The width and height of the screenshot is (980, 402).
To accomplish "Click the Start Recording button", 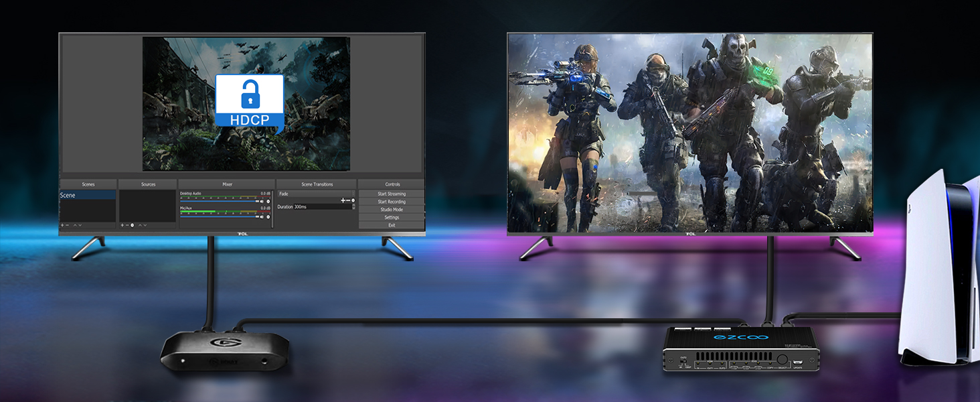I will [x=392, y=202].
